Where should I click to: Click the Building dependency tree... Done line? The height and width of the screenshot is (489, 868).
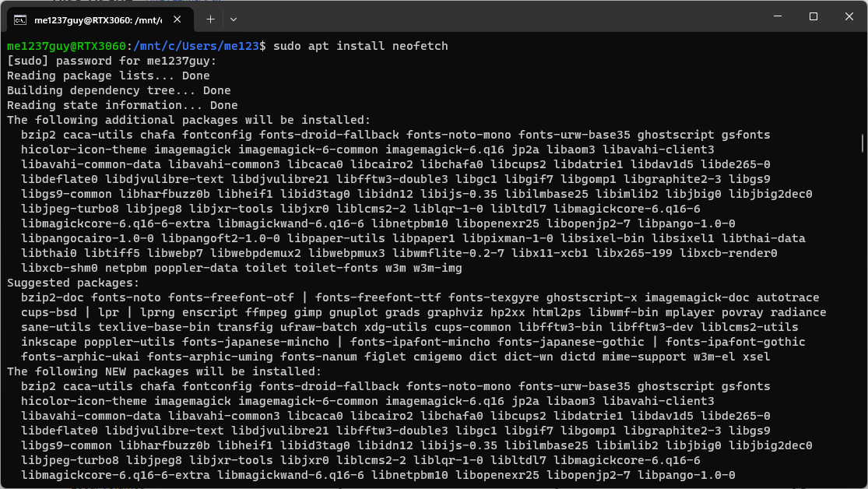coord(119,91)
